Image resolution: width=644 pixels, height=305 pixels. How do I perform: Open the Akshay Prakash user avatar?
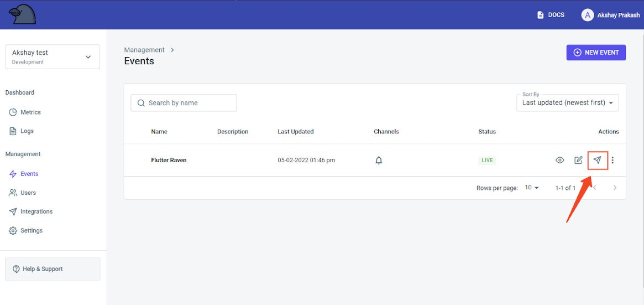(x=587, y=15)
